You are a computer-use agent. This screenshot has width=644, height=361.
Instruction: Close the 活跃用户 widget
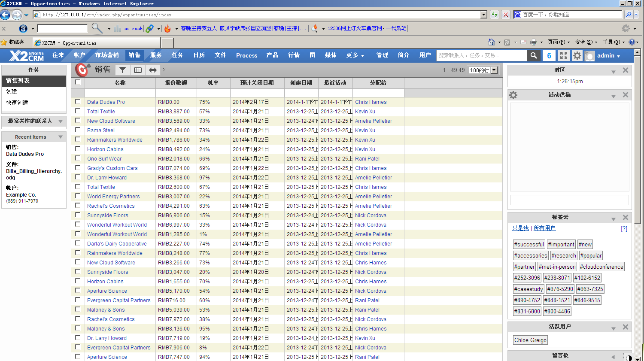click(626, 327)
